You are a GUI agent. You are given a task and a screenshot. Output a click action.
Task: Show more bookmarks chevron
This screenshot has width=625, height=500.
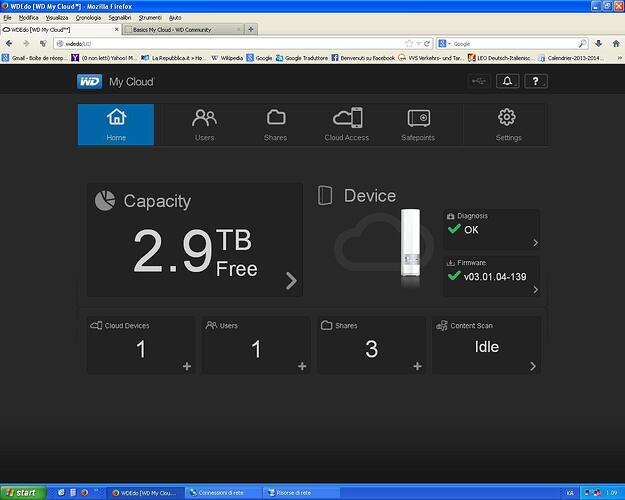click(x=619, y=58)
